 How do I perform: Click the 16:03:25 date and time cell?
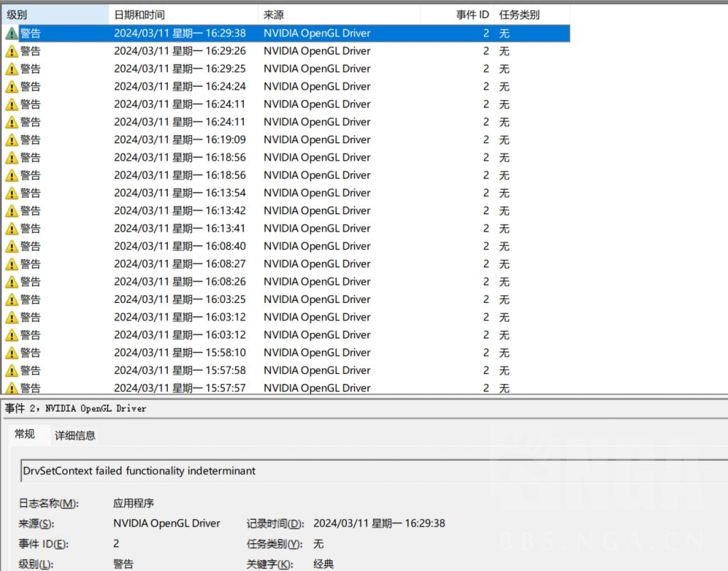click(x=180, y=299)
